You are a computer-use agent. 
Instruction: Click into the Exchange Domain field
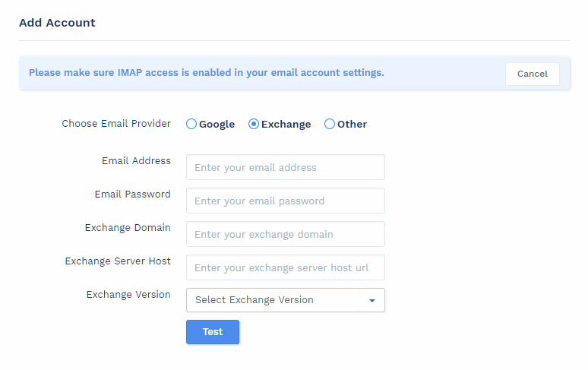(x=286, y=234)
